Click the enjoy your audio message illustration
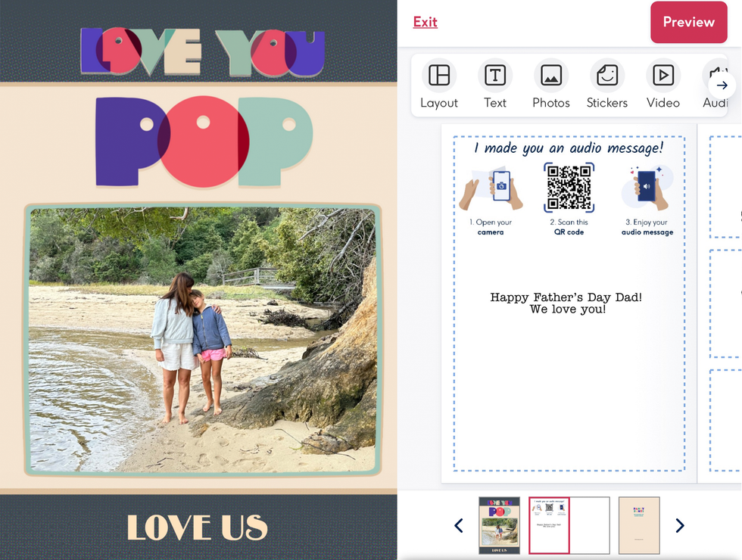Viewport: 742px width, 560px height. coord(647,188)
